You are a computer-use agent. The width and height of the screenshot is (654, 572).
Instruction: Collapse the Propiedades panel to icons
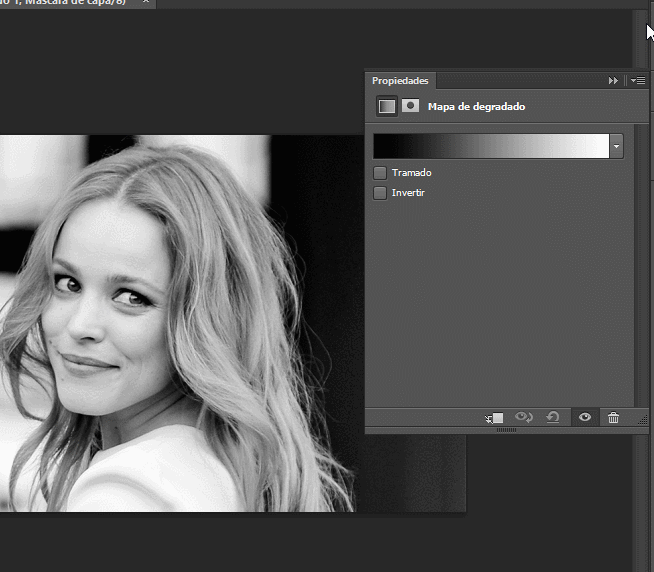click(613, 81)
